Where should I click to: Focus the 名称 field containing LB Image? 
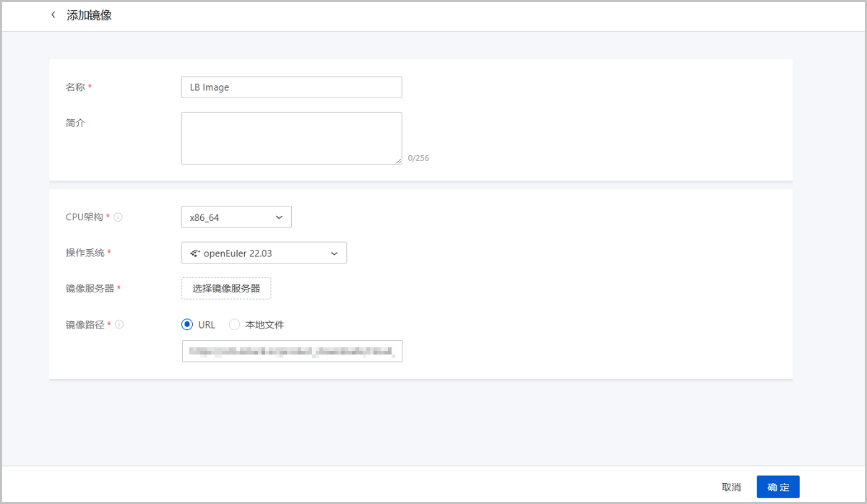pos(291,87)
